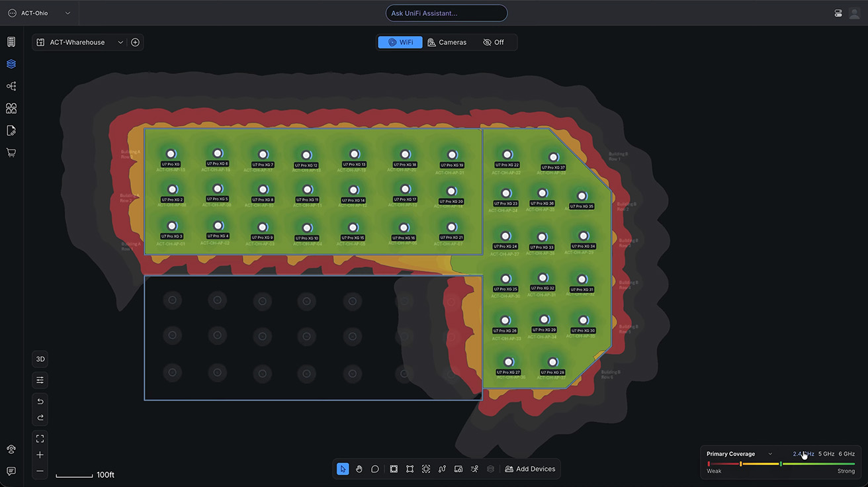Select the dashed area selection tool

pos(426,469)
